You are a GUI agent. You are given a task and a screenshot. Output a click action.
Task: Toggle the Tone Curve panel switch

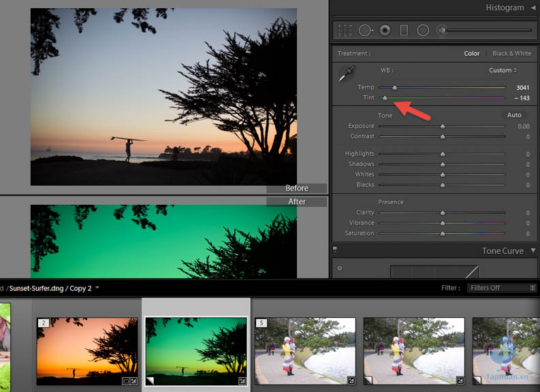pyautogui.click(x=335, y=250)
